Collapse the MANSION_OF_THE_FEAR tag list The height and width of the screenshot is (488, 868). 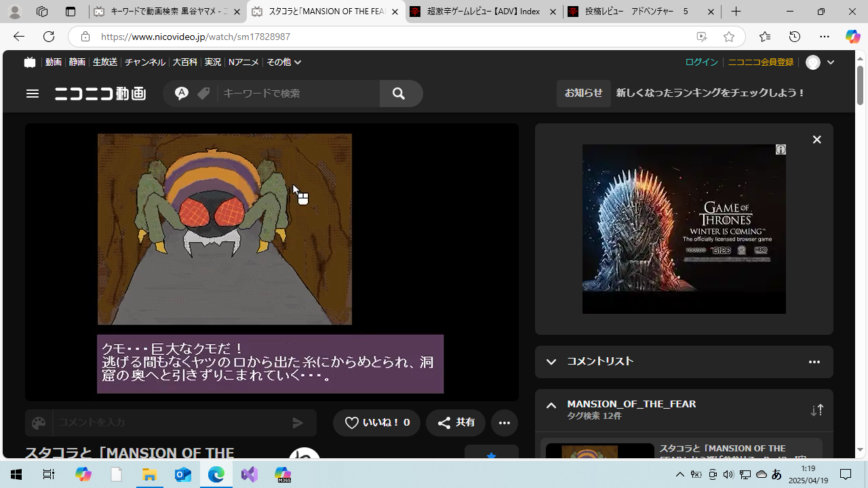click(551, 406)
